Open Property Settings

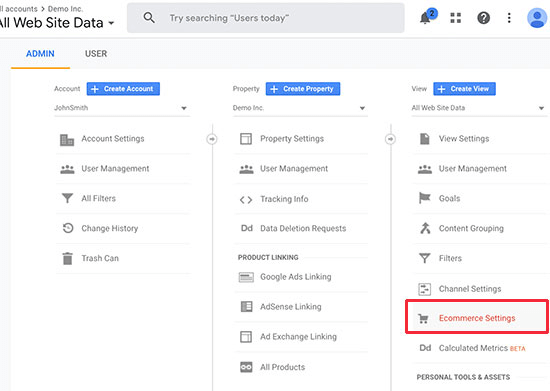click(x=292, y=139)
